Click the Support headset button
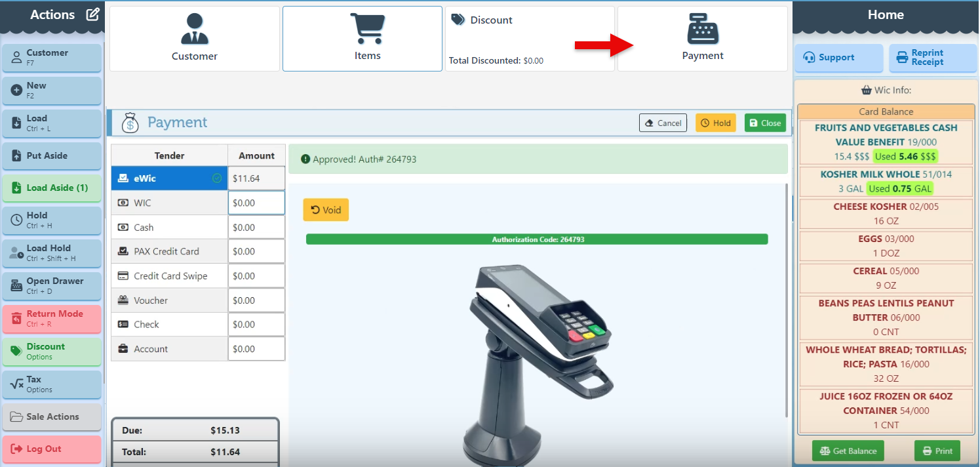The width and height of the screenshot is (980, 467). point(838,58)
